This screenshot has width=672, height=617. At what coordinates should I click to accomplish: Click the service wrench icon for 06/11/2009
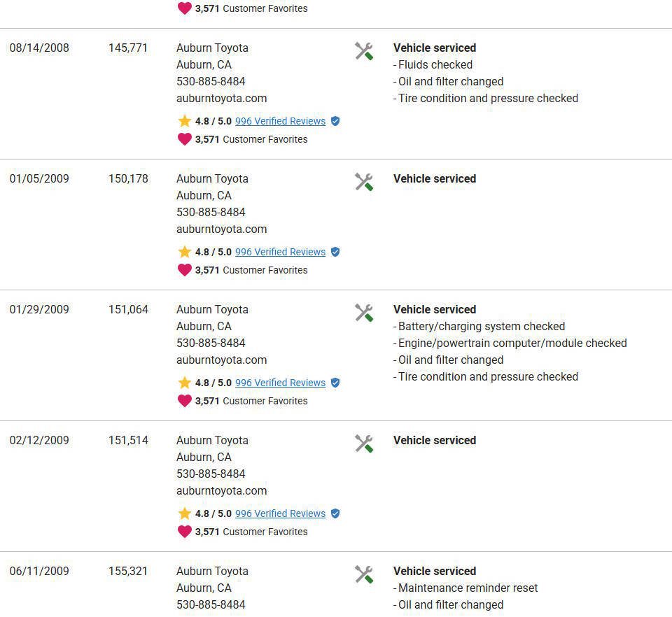(x=364, y=574)
